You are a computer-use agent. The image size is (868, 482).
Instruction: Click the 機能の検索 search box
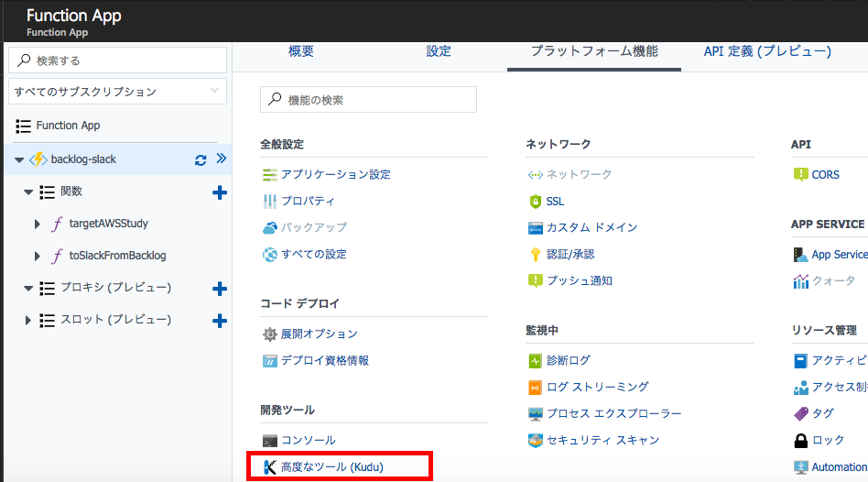[368, 99]
